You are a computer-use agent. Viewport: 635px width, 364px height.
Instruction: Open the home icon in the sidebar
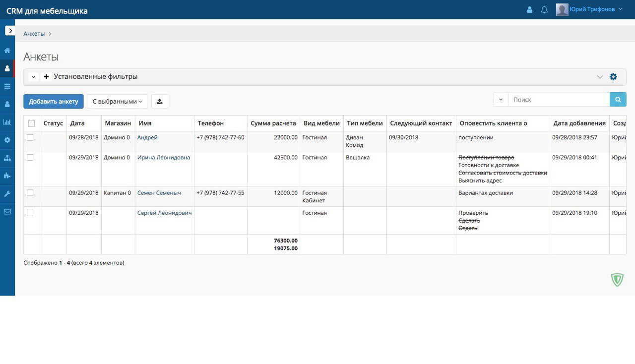(x=7, y=50)
